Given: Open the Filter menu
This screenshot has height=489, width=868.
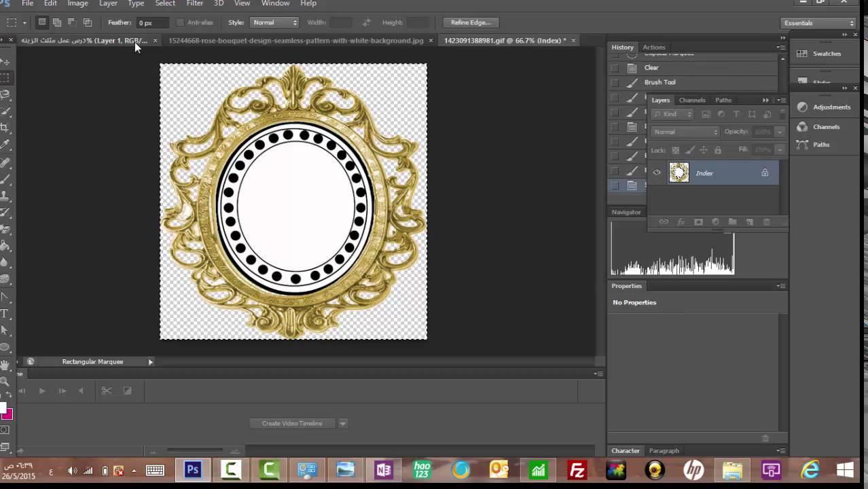Looking at the screenshot, I should (x=194, y=3).
